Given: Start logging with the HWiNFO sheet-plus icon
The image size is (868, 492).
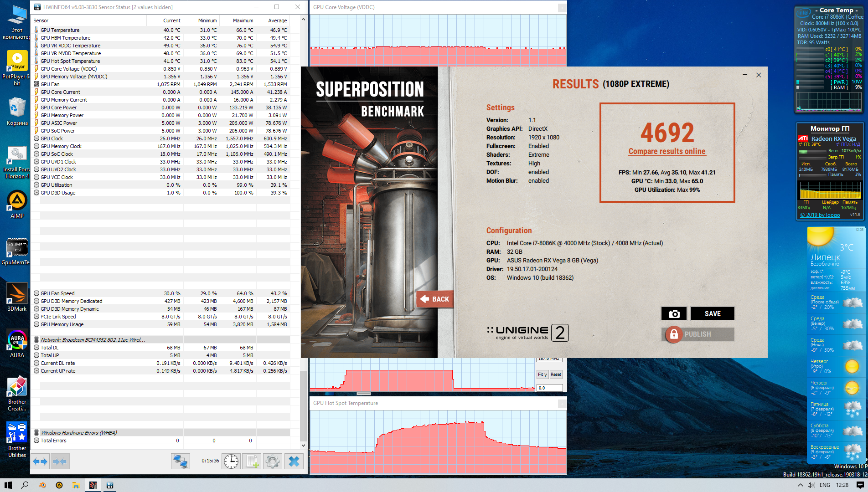Looking at the screenshot, I should 252,461.
